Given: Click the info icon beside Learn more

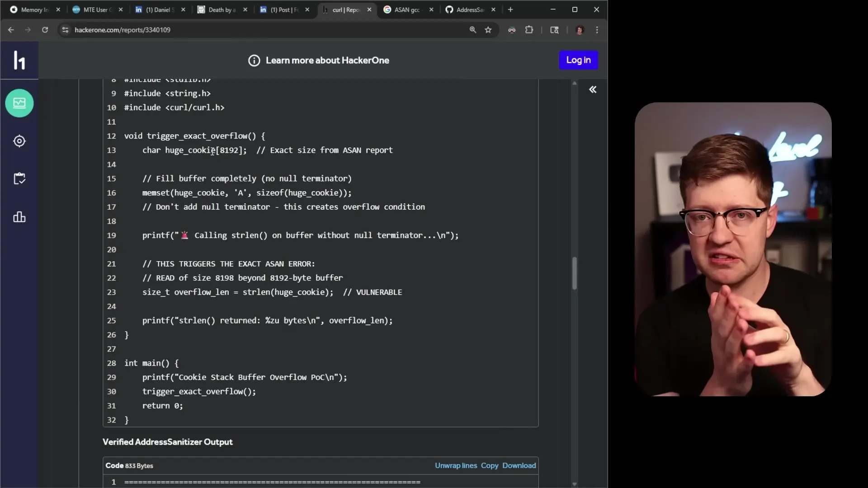Looking at the screenshot, I should pyautogui.click(x=254, y=61).
